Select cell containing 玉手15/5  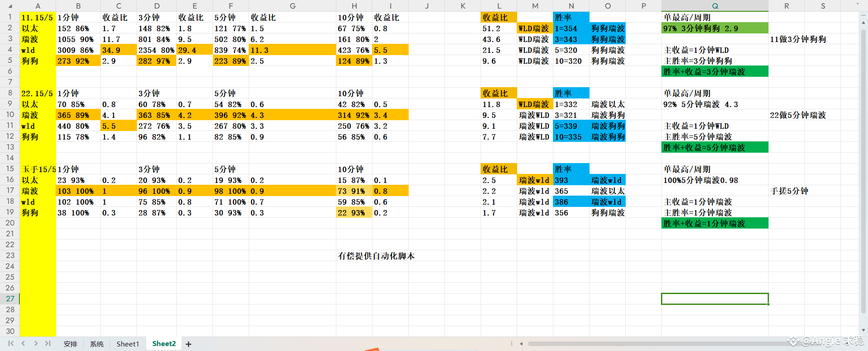[x=38, y=169]
